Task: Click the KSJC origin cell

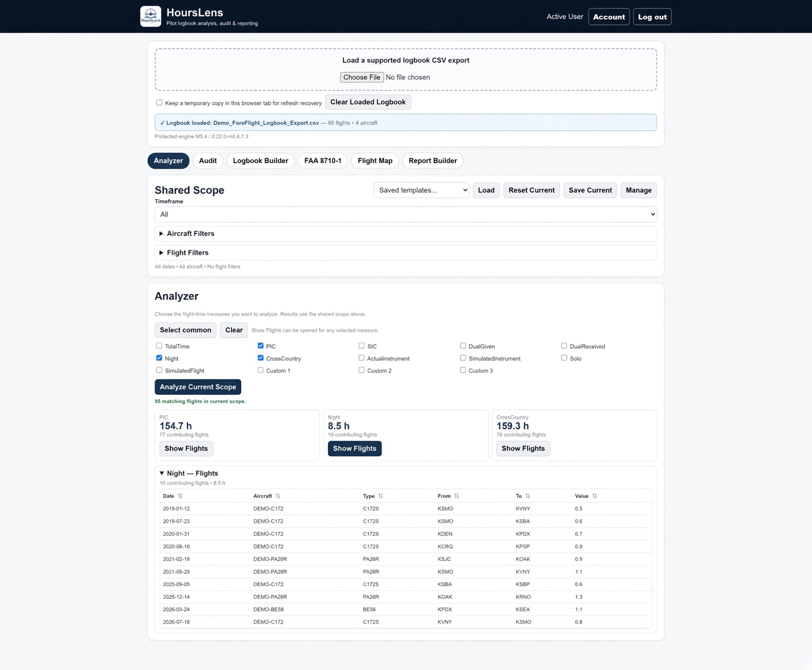Action: coord(444,559)
